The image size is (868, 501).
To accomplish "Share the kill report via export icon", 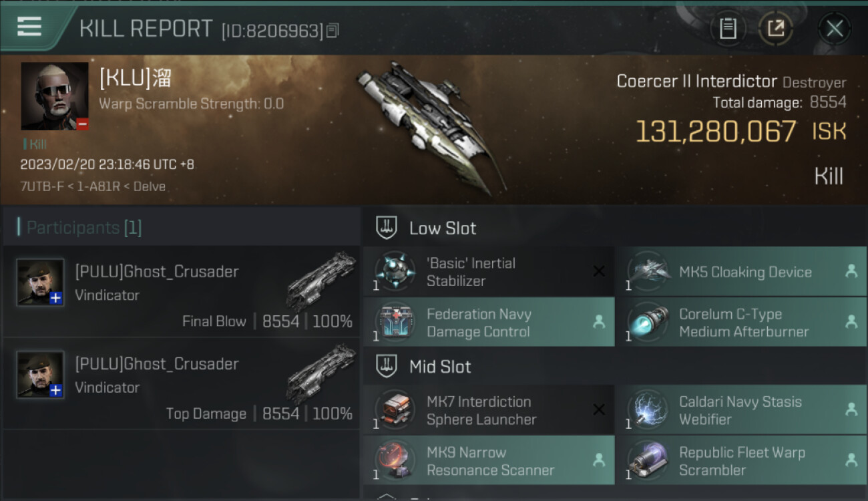I will (776, 28).
